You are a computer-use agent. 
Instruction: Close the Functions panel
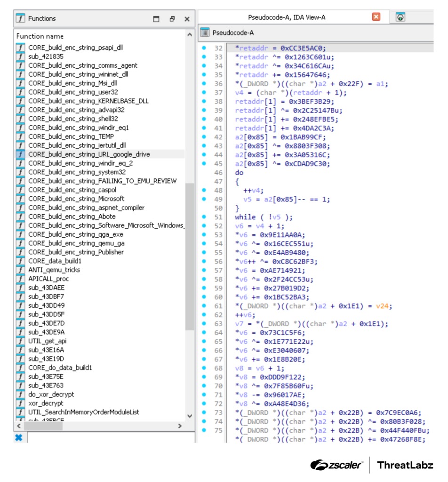187,19
